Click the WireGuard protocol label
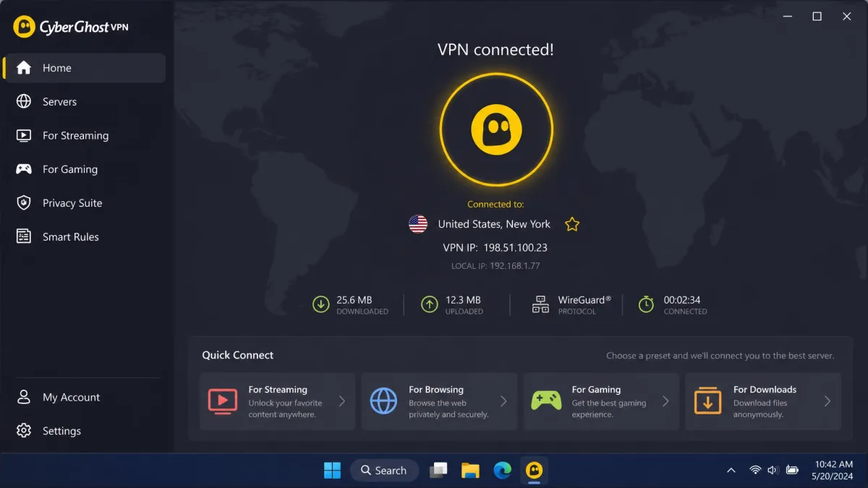The width and height of the screenshot is (868, 488). pyautogui.click(x=584, y=299)
